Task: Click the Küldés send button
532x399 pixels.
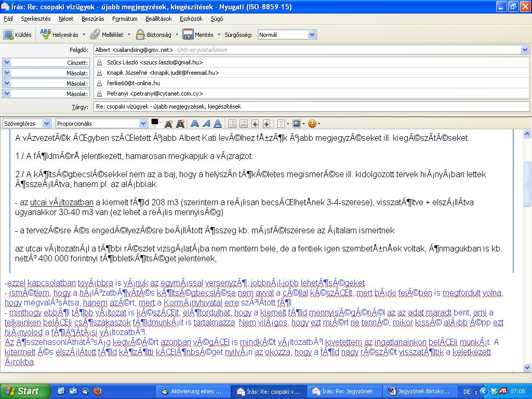Action: pos(18,35)
